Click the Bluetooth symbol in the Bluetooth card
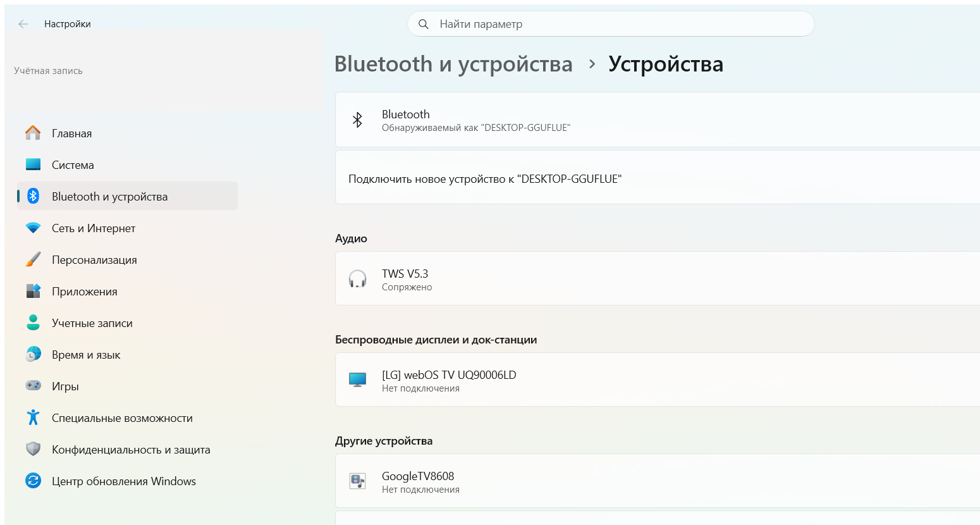 357,120
